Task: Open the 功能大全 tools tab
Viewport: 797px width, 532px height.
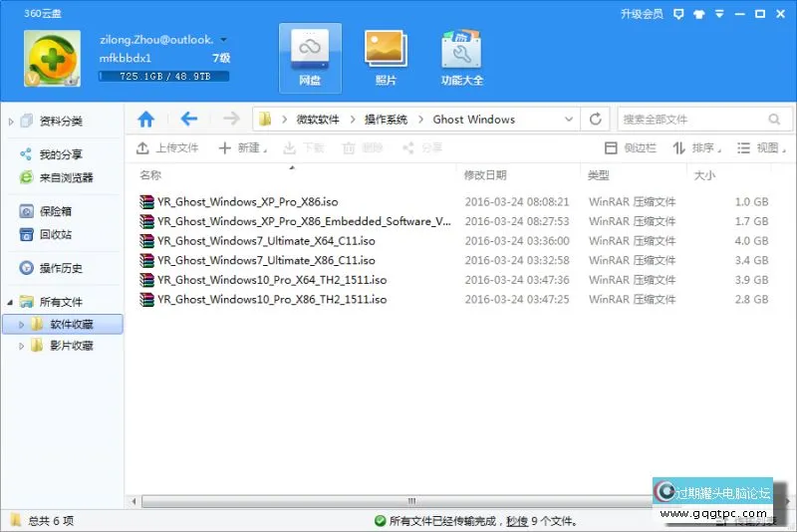Action: coord(461,58)
